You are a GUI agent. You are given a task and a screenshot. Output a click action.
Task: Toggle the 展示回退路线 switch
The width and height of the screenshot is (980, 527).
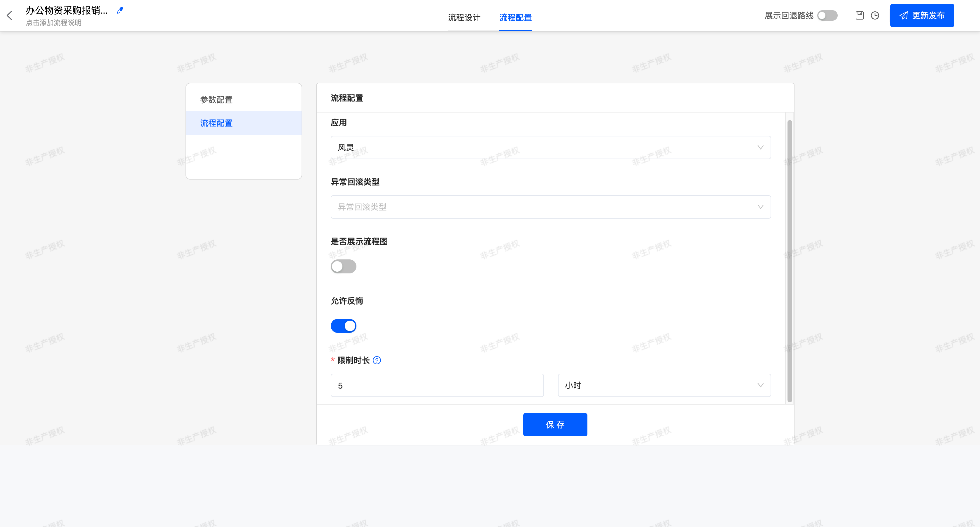pyautogui.click(x=827, y=15)
